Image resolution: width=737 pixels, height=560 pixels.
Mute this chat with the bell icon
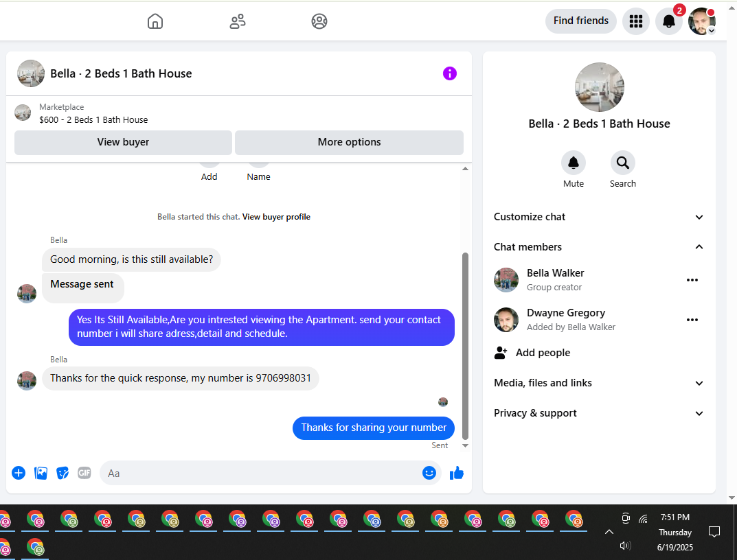[574, 163]
